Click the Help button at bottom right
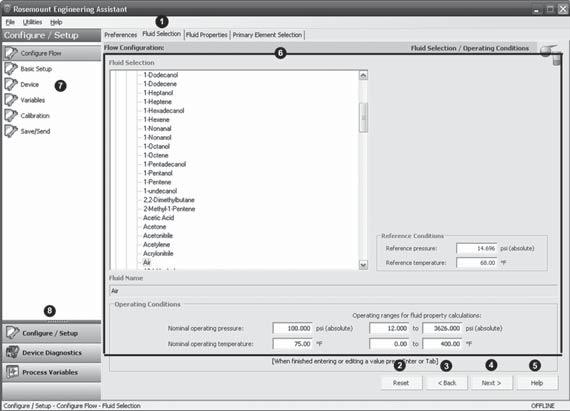The image size is (570, 411). click(537, 383)
